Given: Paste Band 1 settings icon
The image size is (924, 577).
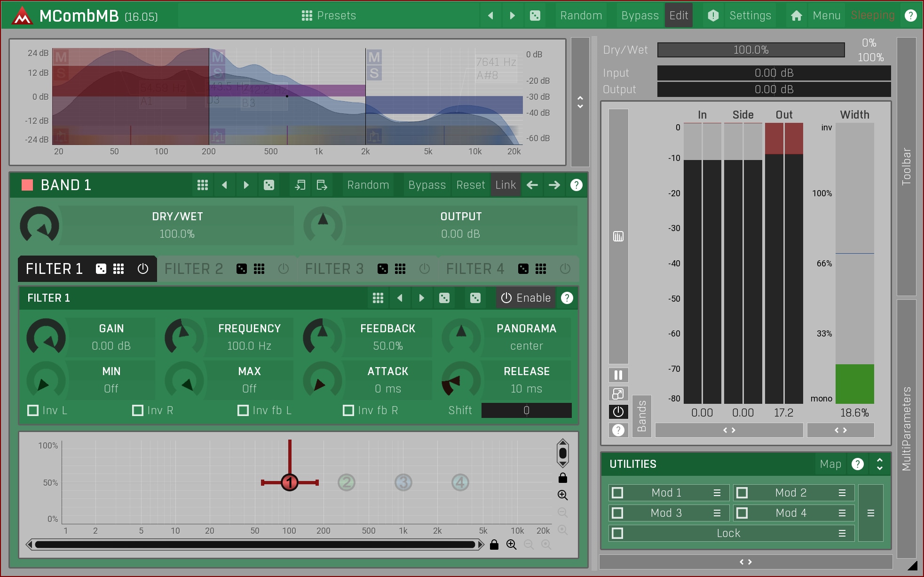Looking at the screenshot, I should pyautogui.click(x=322, y=185).
